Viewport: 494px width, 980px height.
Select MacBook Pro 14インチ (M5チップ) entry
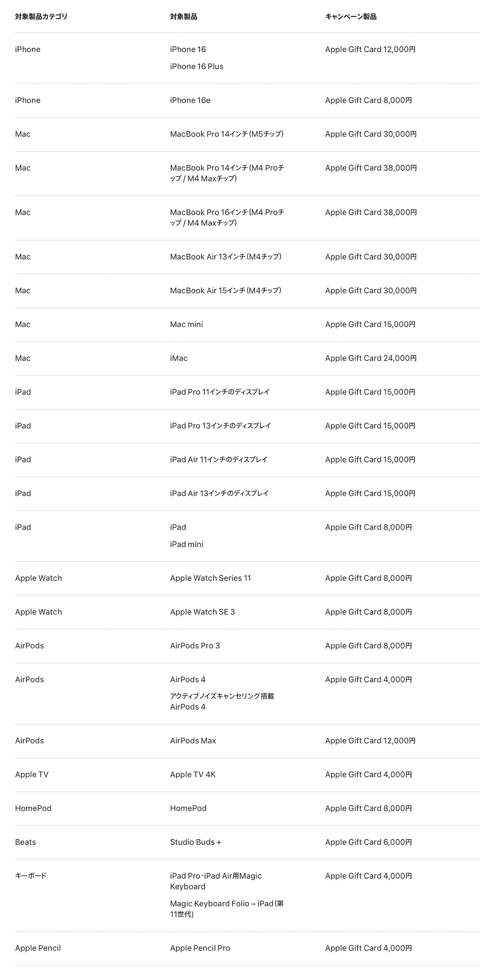pyautogui.click(x=227, y=134)
